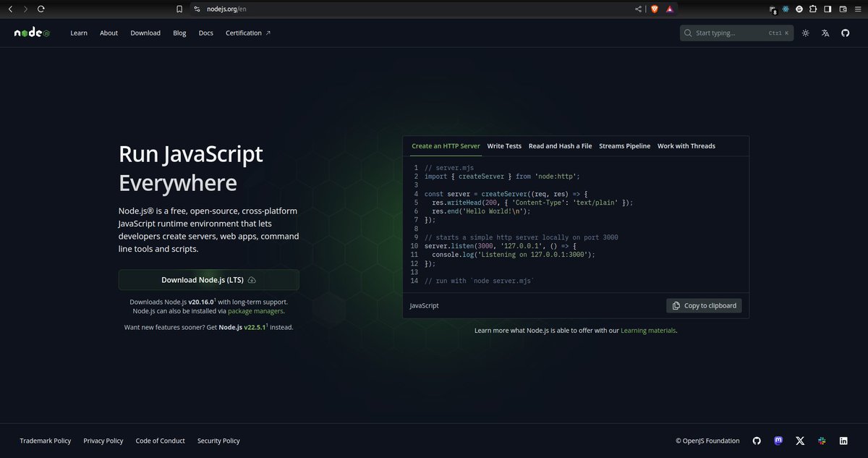The width and height of the screenshot is (868, 458).
Task: Click the '// server.mjs' comment line
Action: tap(449, 168)
